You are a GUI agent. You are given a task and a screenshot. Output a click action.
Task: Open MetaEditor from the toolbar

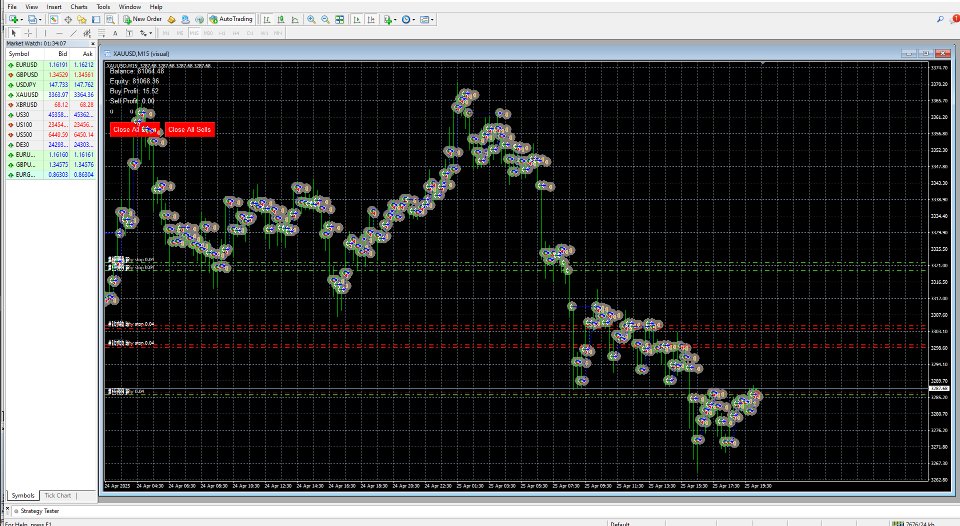[x=171, y=20]
